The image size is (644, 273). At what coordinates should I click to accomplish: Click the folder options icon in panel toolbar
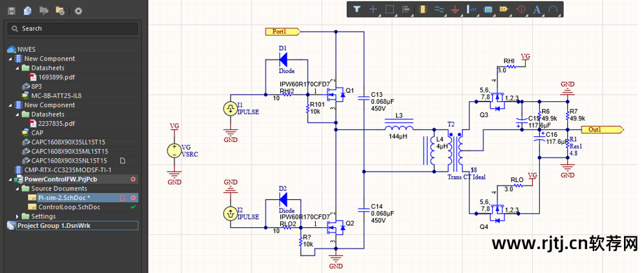(59, 11)
